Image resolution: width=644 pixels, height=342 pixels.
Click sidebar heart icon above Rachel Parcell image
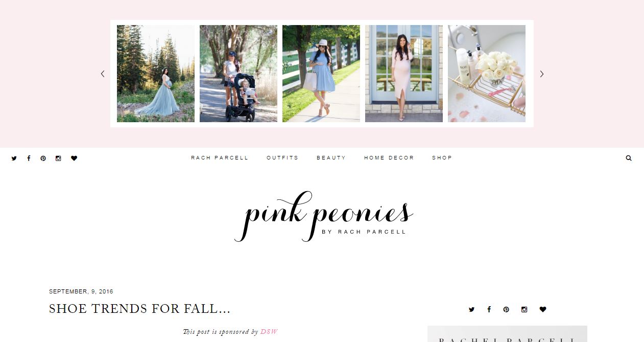543,309
